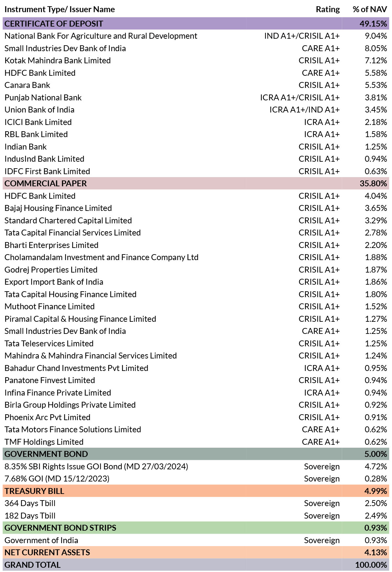Select the Muthoot Finance Limited row
Viewport: 392px width, 572px height.
click(196, 306)
